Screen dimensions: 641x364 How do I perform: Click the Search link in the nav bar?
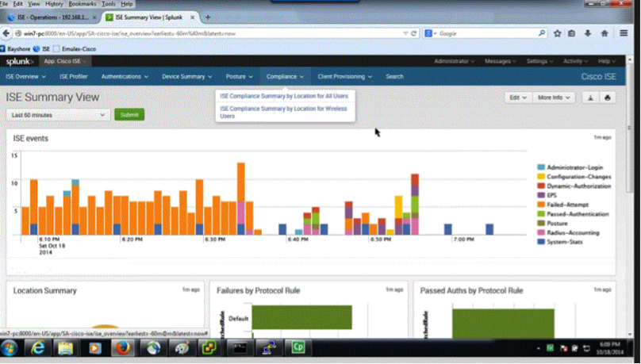(x=394, y=77)
